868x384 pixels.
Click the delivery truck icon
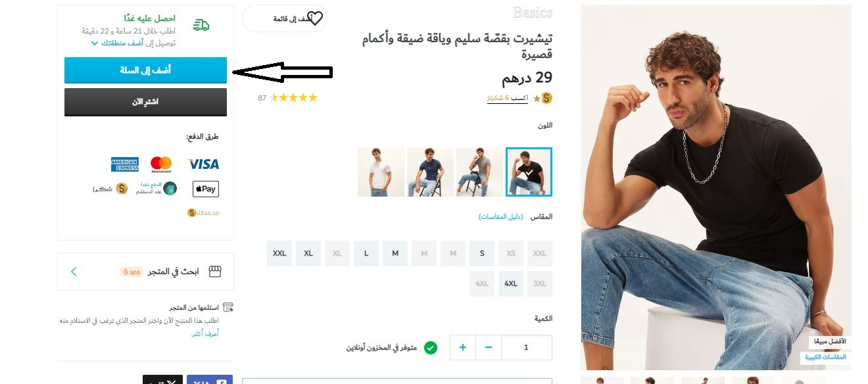point(201,25)
